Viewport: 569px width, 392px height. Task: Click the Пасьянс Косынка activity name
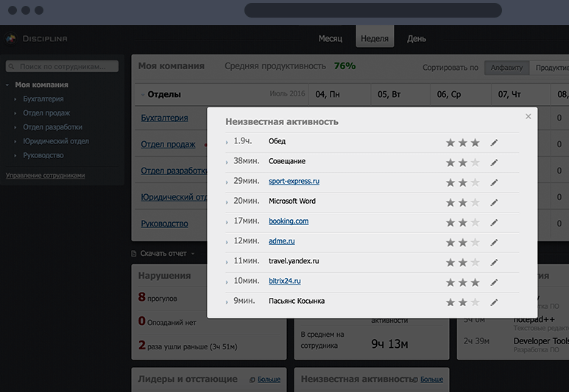coord(297,301)
